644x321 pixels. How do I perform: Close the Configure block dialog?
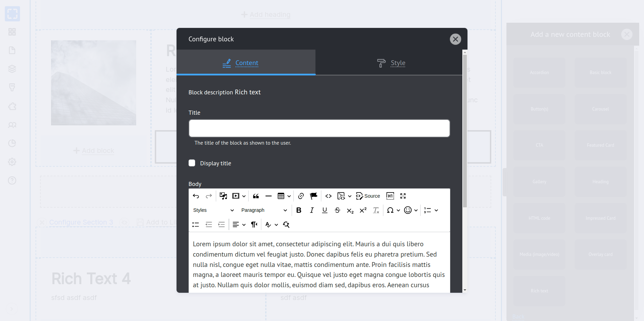tap(455, 39)
